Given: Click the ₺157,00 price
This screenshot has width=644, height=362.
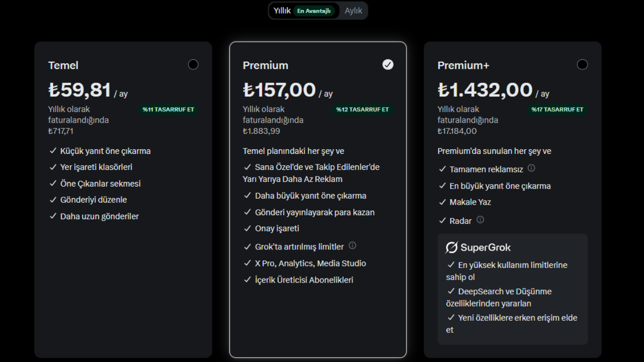Looking at the screenshot, I should 279,90.
